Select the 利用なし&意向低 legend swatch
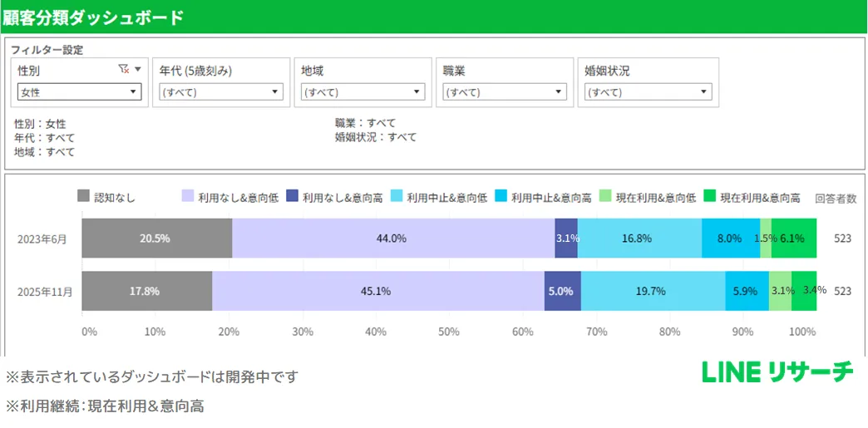Viewport: 868px width, 428px height. 187,196
